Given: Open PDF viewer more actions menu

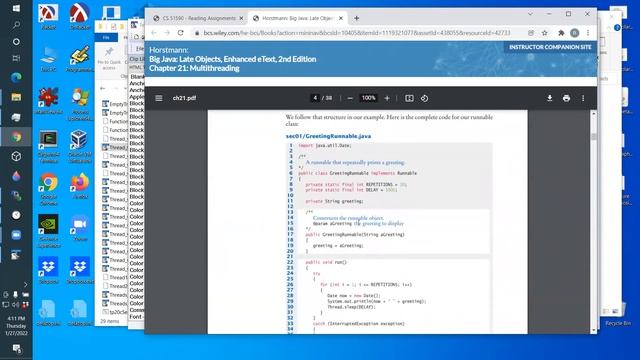Looking at the screenshot, I should [x=583, y=98].
